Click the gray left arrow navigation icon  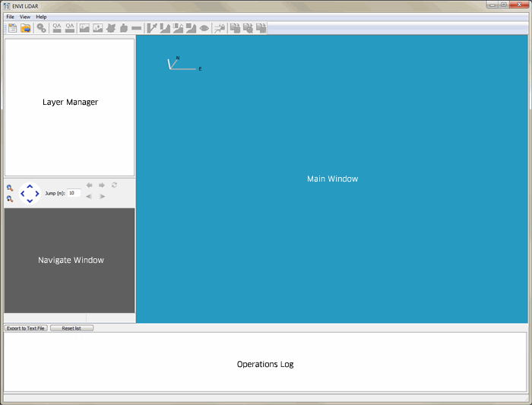[89, 185]
